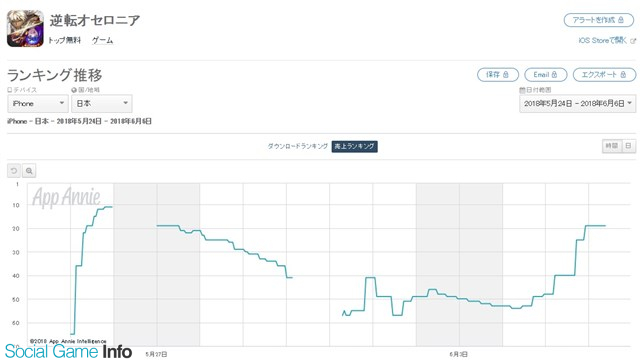The height and width of the screenshot is (364, 640).
Task: Click the globe icon beside 国/地域
Action: tap(74, 90)
